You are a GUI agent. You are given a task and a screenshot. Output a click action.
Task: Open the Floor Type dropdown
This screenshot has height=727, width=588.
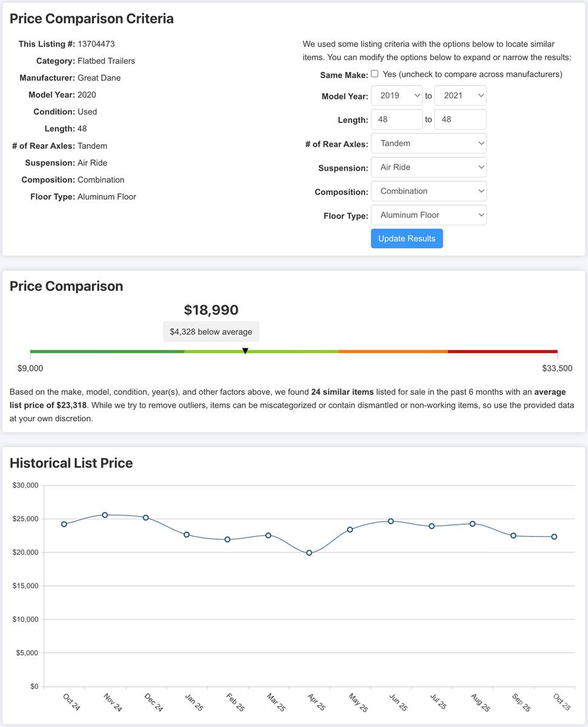click(x=429, y=215)
